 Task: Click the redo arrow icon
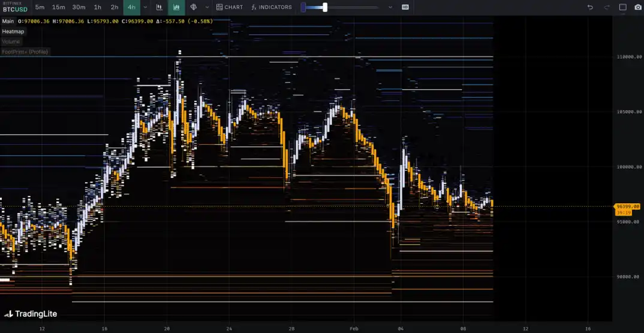[607, 7]
